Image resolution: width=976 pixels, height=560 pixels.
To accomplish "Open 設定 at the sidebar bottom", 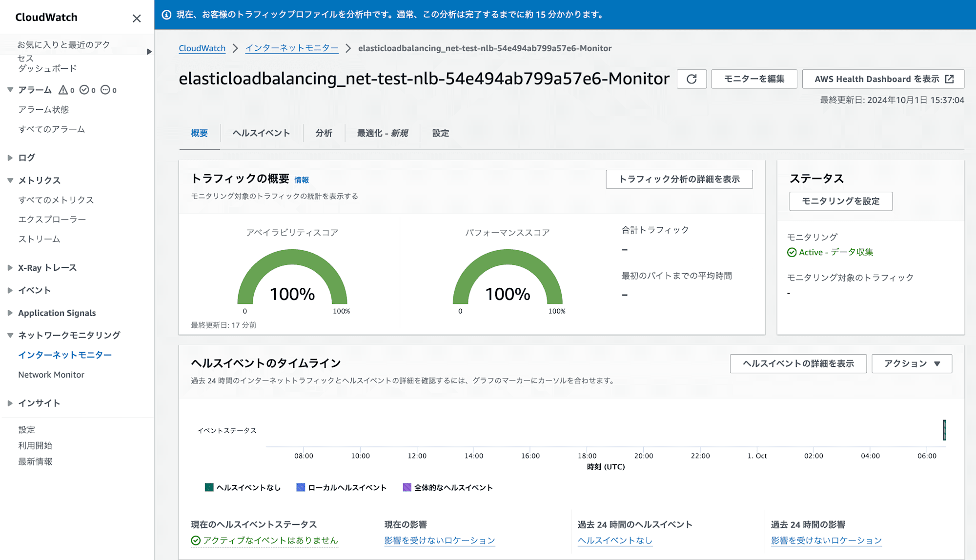I will [26, 430].
